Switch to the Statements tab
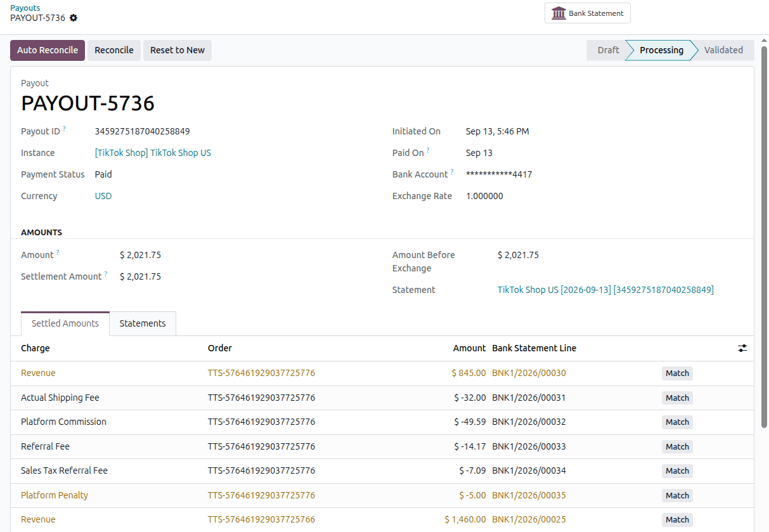Viewport: 769px width, 532px height. tap(143, 323)
